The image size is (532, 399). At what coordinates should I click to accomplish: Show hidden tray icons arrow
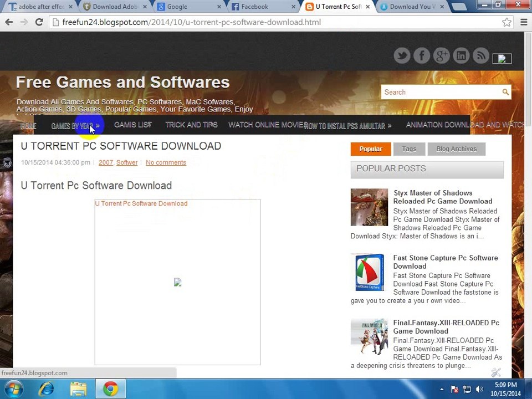click(442, 389)
